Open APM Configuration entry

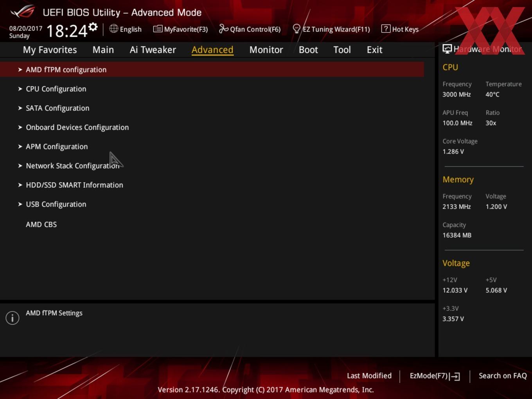(57, 146)
